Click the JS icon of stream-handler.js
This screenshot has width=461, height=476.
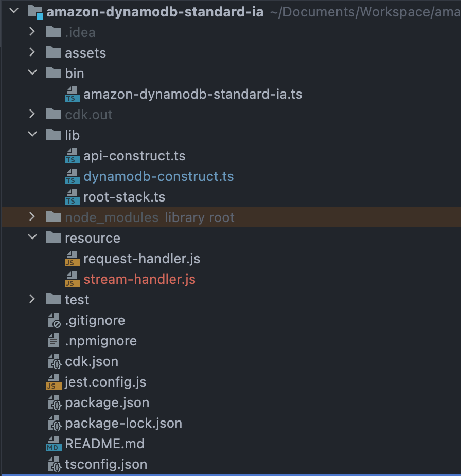pos(73,279)
